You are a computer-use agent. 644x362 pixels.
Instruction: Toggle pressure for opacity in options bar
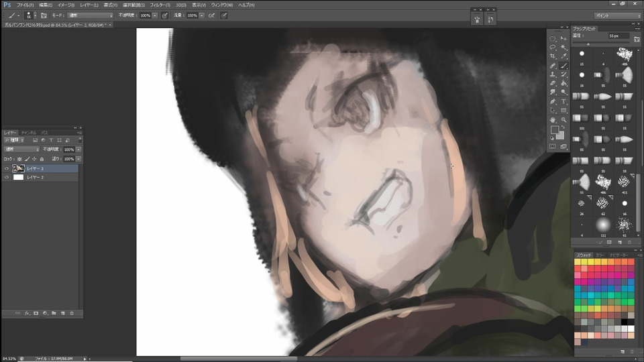click(165, 15)
